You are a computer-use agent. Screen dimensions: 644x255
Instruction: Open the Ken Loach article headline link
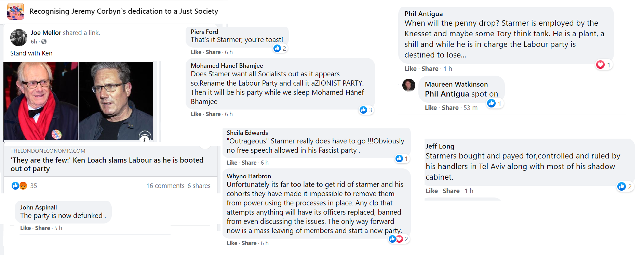click(x=107, y=164)
